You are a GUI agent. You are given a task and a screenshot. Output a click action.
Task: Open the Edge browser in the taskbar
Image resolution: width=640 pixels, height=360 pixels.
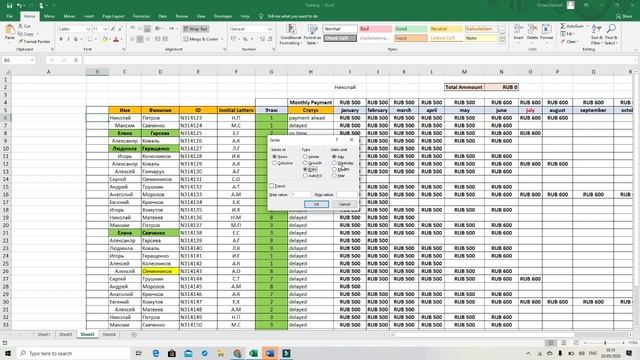tap(156, 353)
